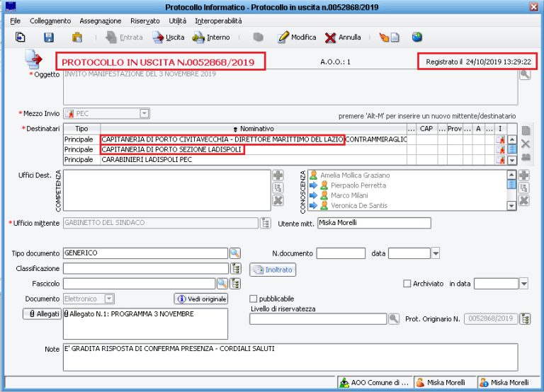Search Tipo documento with magnifier icon
544x392 pixels.
[235, 253]
